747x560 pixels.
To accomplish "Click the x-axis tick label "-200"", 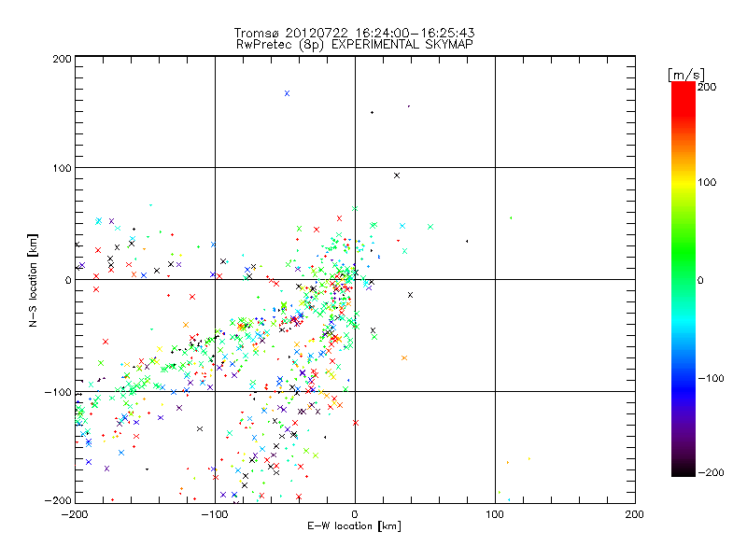I will click(75, 514).
